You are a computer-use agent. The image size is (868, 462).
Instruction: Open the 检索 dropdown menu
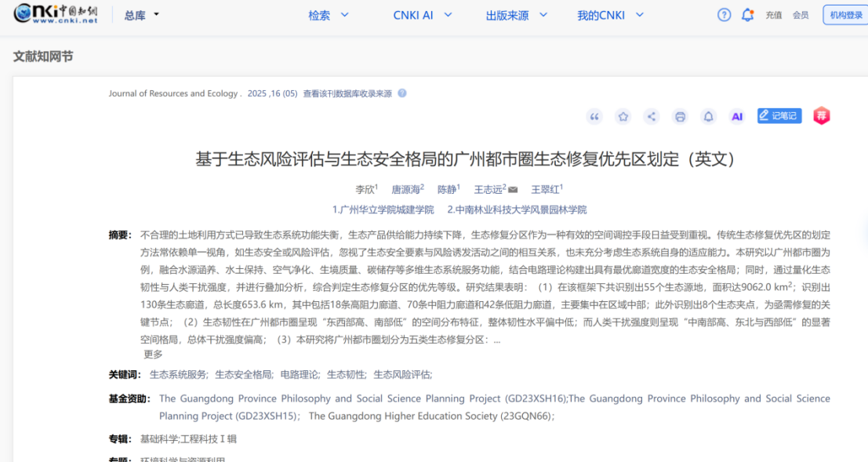coord(328,15)
